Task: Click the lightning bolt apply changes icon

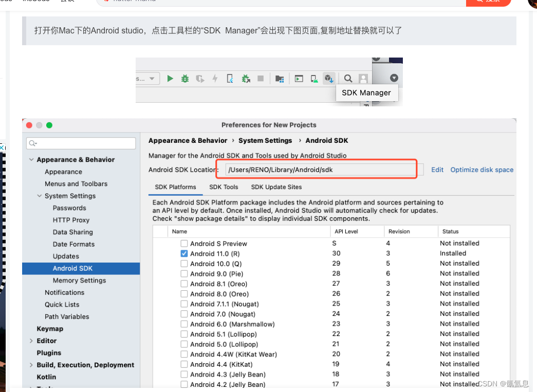Action: (x=215, y=79)
